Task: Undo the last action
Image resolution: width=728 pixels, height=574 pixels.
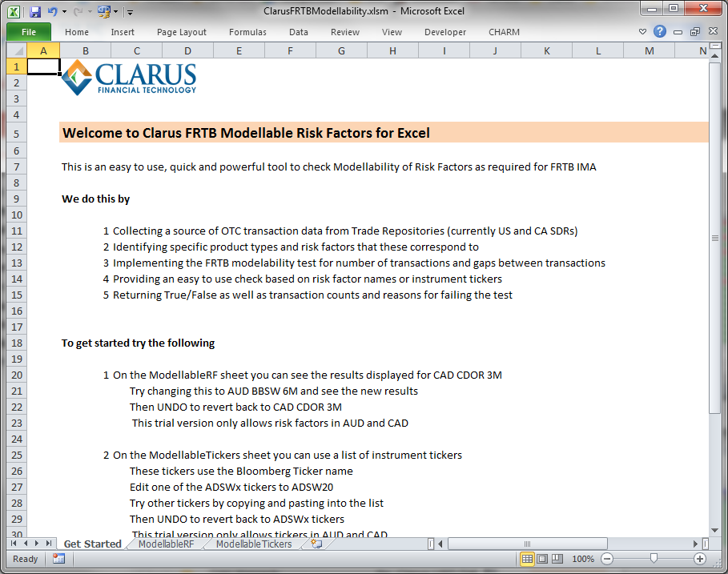Action: (52, 11)
